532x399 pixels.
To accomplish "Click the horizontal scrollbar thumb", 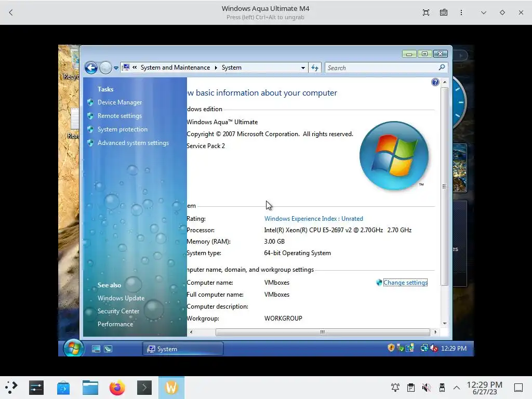I will [x=322, y=332].
